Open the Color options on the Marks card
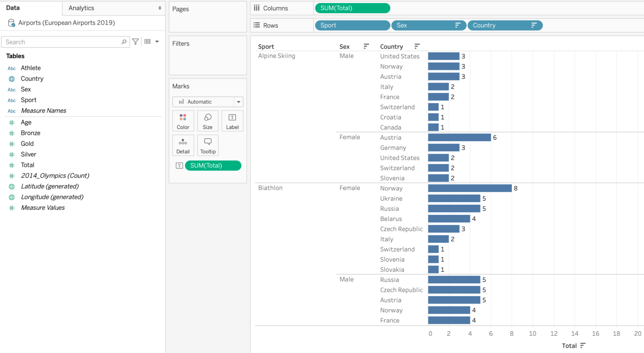Screen dimensions: 644x353 [183, 121]
